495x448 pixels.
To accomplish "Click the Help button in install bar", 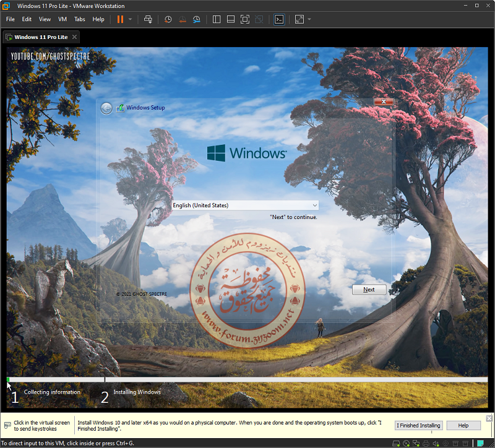I will [x=463, y=425].
